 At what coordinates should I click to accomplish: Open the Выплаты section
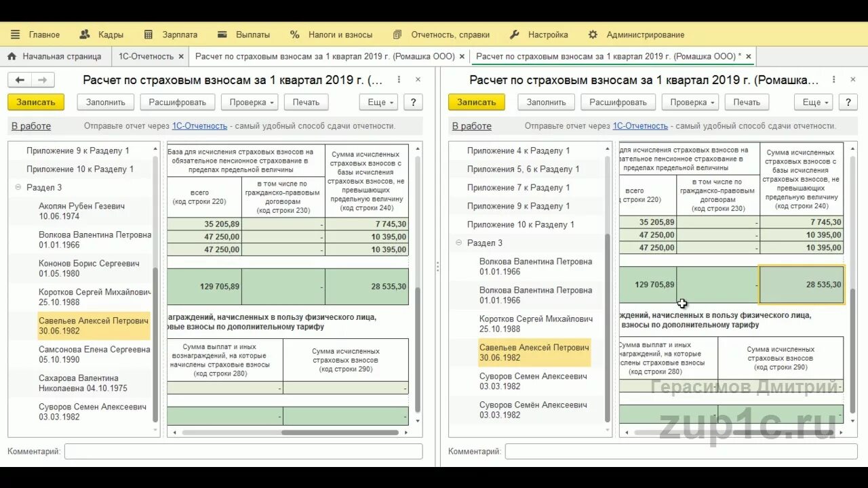(x=253, y=35)
